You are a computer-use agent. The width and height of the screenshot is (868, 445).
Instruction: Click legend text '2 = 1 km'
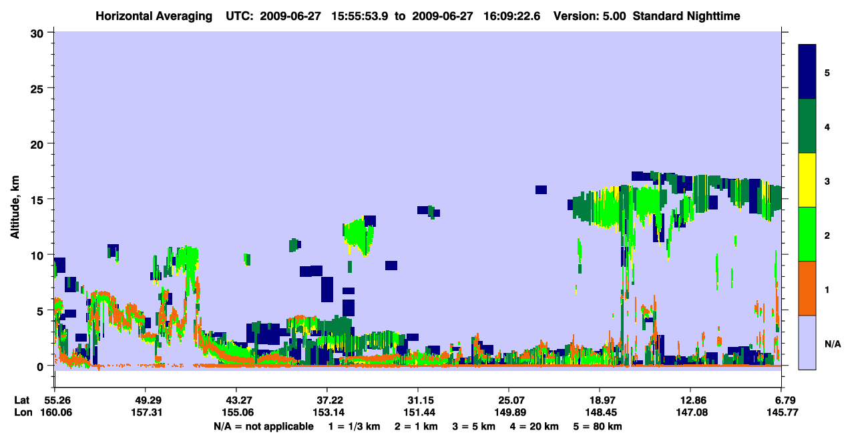coord(417,426)
